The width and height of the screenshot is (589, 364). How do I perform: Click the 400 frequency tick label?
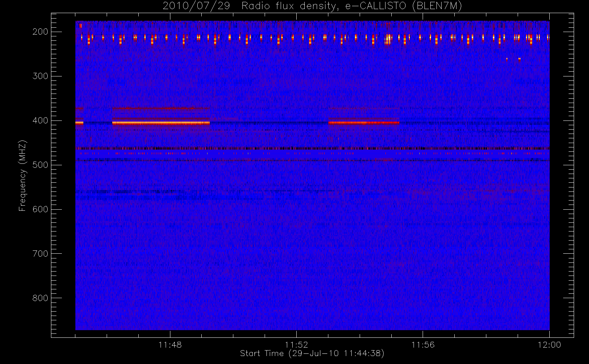pos(40,120)
